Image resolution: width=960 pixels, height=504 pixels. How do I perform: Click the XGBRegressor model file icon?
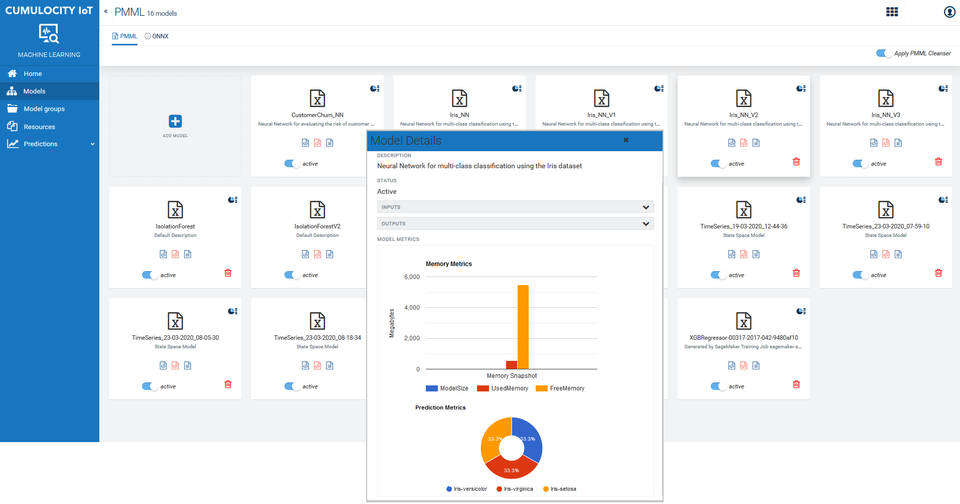[744, 320]
